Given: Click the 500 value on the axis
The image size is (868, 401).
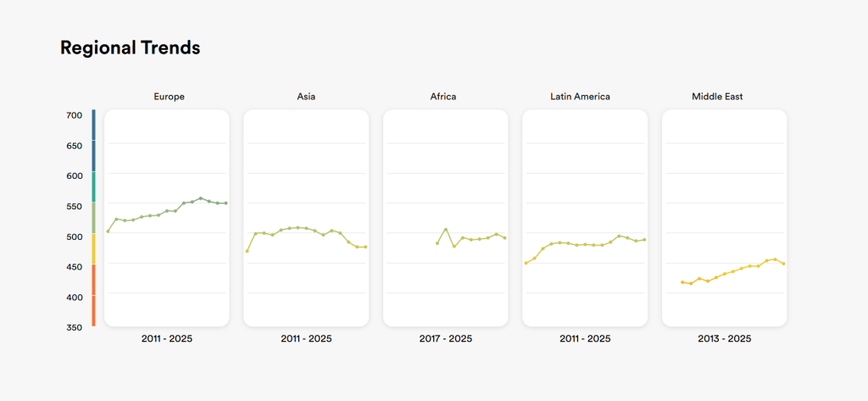Looking at the screenshot, I should click(75, 237).
